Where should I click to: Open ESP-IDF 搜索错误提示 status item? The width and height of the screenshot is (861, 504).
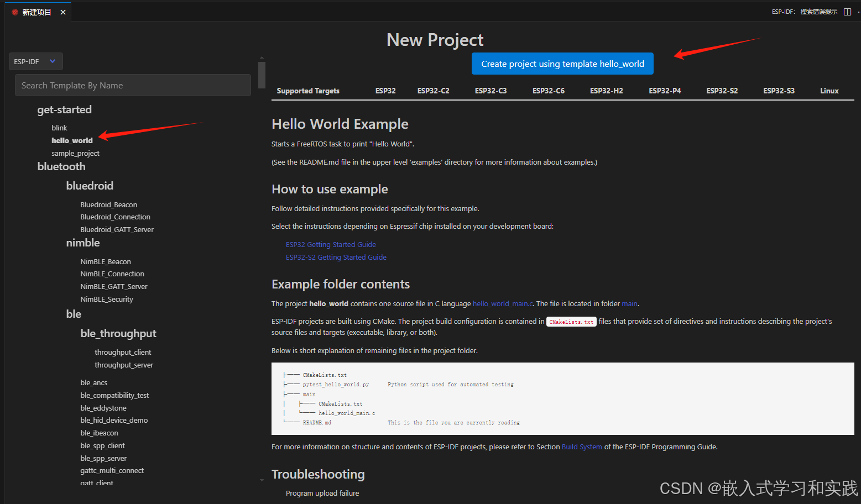(805, 12)
